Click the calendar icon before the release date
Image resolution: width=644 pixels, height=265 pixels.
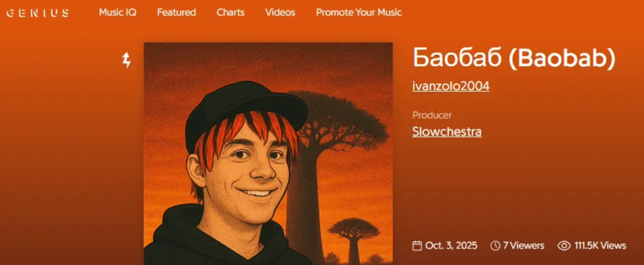(x=417, y=246)
